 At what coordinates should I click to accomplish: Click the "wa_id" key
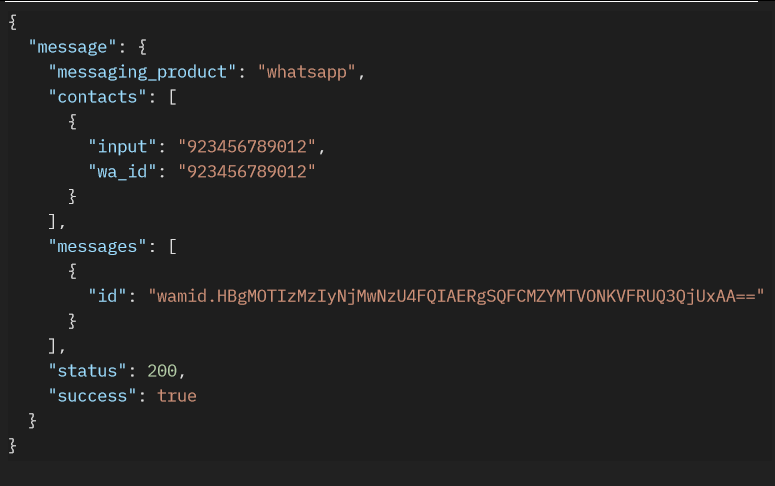[122, 172]
